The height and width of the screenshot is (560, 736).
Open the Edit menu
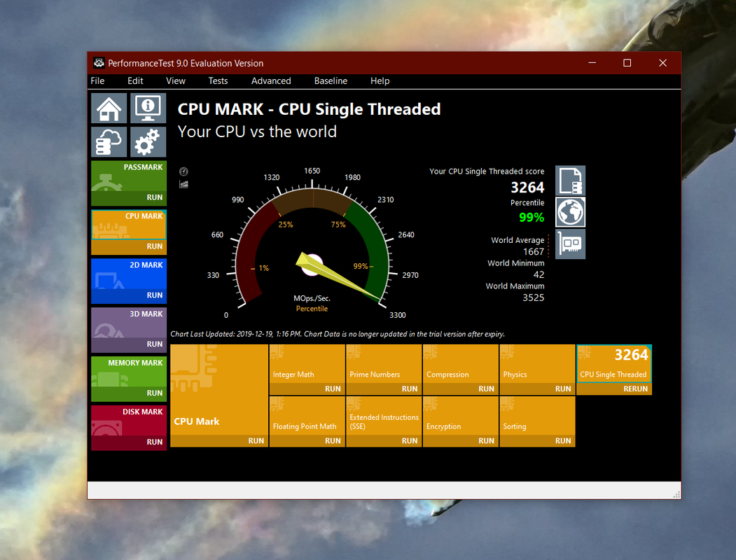135,80
